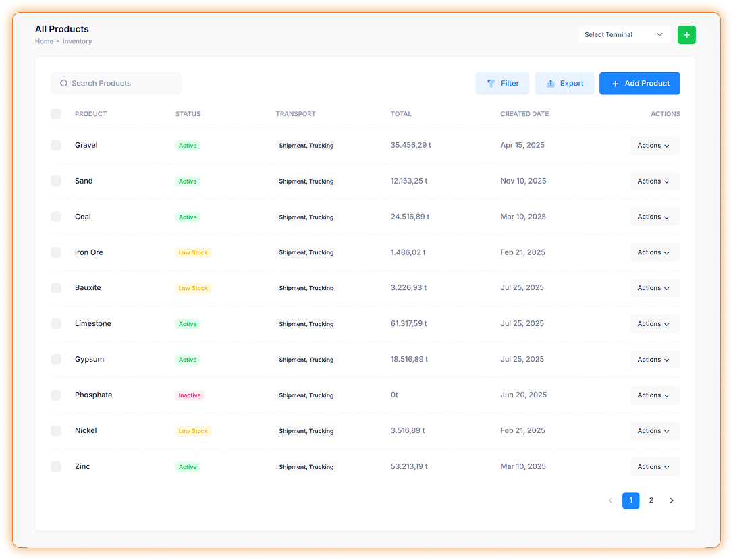Click the funnel icon in Filter
This screenshot has height=560, width=733.
pos(491,84)
